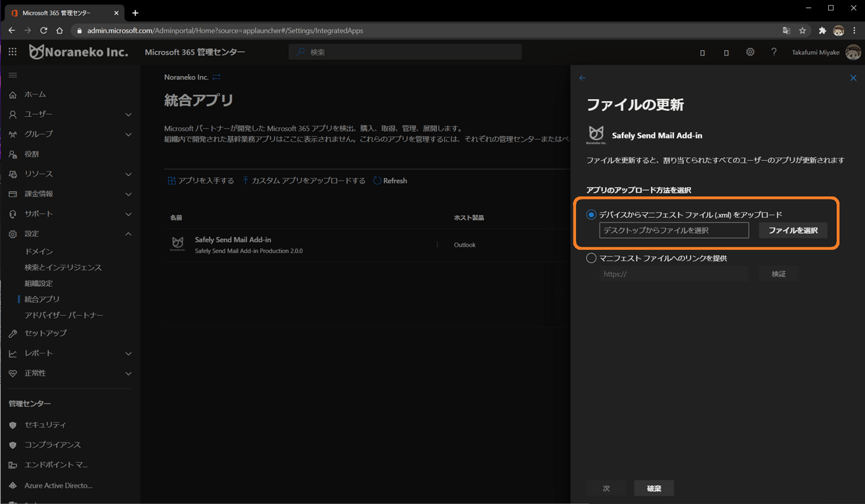
Task: Open セキュリティ admin center
Action: (x=45, y=425)
